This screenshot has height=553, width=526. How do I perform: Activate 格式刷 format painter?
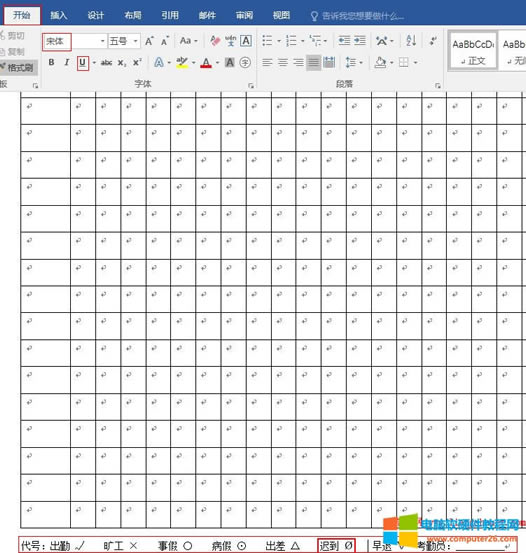(x=18, y=67)
